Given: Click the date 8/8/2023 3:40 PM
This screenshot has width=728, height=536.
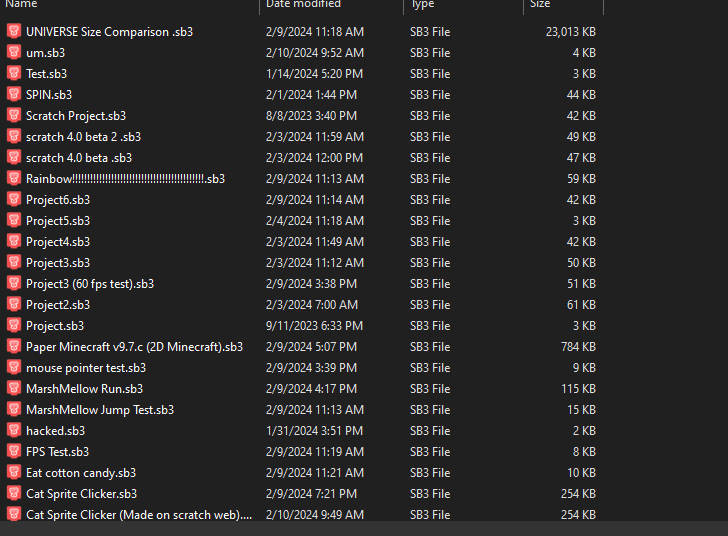Looking at the screenshot, I should [311, 116].
